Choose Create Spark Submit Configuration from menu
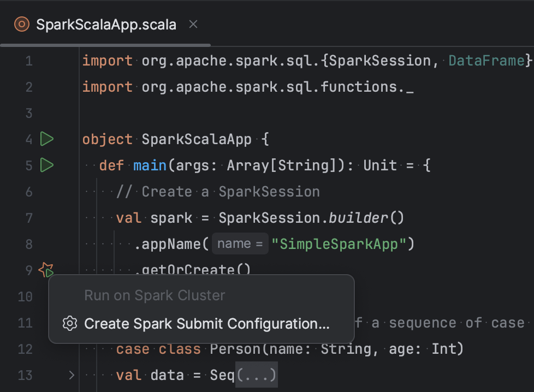The image size is (534, 392). pyautogui.click(x=206, y=324)
